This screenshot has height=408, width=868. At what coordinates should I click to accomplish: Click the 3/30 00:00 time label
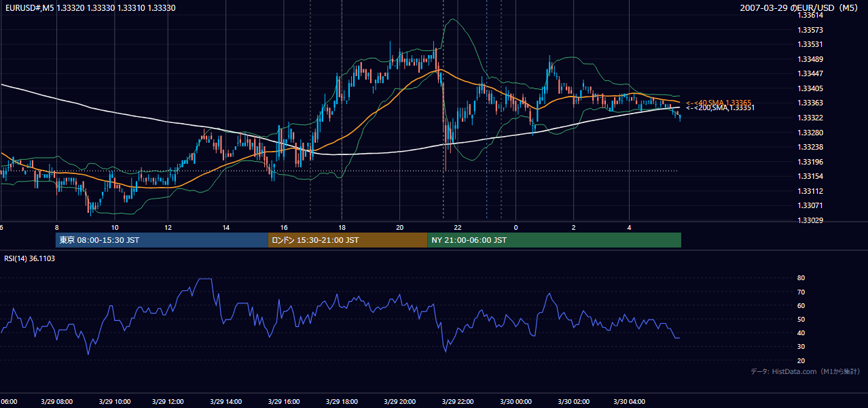click(515, 401)
